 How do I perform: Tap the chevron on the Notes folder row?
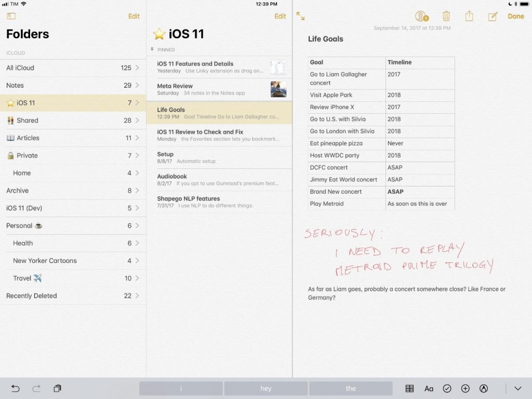pyautogui.click(x=137, y=85)
